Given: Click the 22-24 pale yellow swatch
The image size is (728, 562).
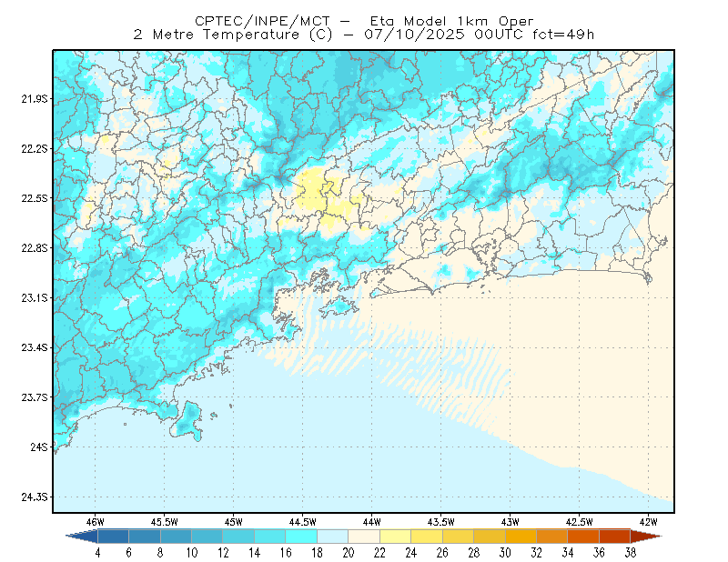Looking at the screenshot, I should [395, 537].
